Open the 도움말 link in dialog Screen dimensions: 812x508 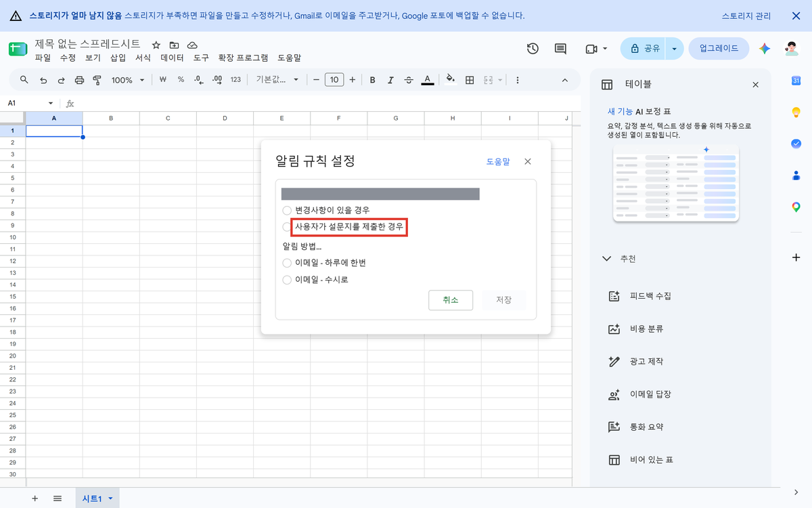[498, 162]
